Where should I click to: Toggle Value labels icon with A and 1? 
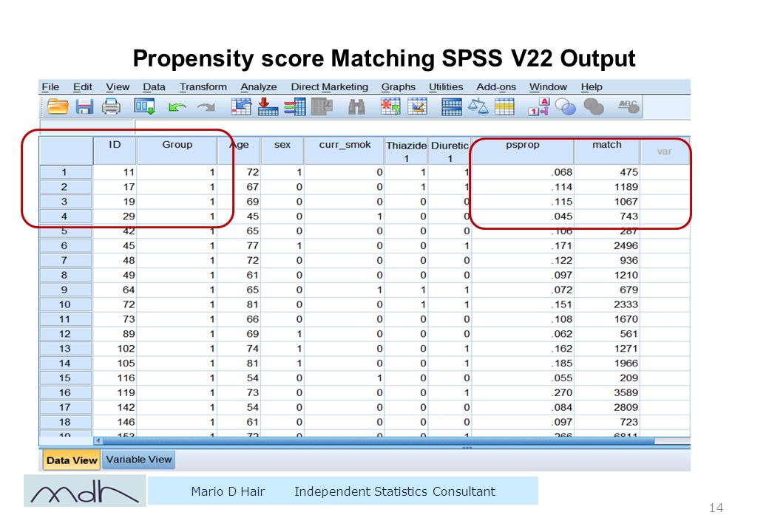pos(538,106)
